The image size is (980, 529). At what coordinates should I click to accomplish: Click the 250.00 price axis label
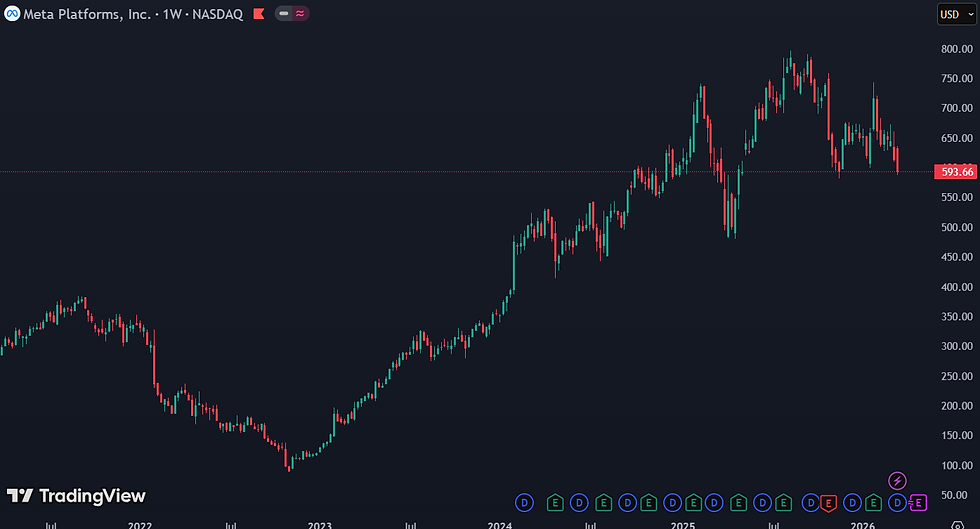(957, 376)
